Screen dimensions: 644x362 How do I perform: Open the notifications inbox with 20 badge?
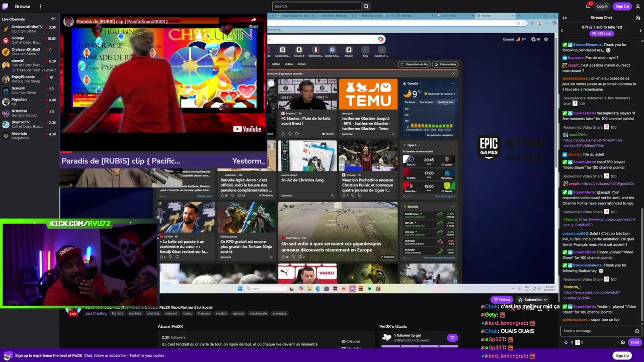click(x=588, y=6)
